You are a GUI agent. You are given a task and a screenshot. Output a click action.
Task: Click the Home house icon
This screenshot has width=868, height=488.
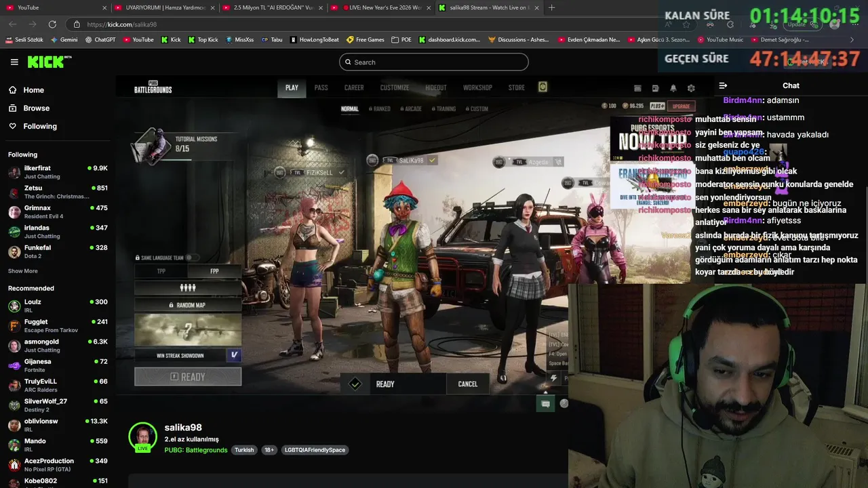coord(12,90)
